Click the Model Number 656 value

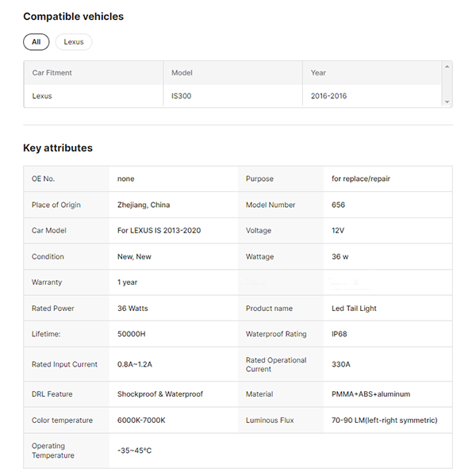coord(339,205)
